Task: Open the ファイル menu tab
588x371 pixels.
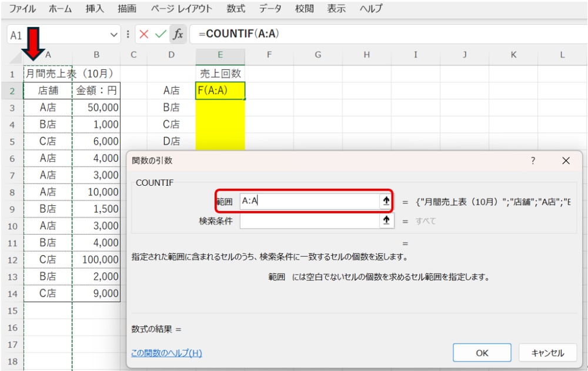Action: (22, 9)
